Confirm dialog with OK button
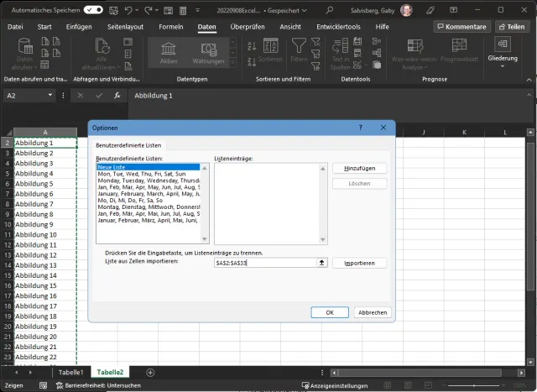Screen dimensions: 537x392 click(330, 312)
